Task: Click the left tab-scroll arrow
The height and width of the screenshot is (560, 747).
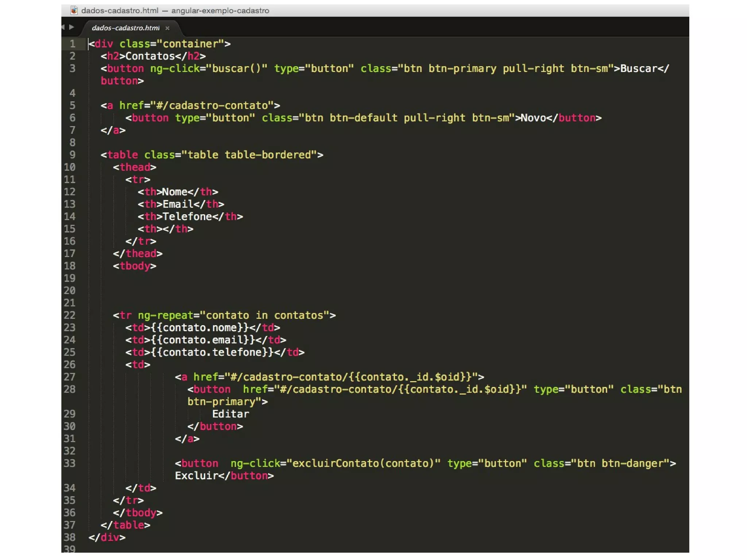Action: 63,27
